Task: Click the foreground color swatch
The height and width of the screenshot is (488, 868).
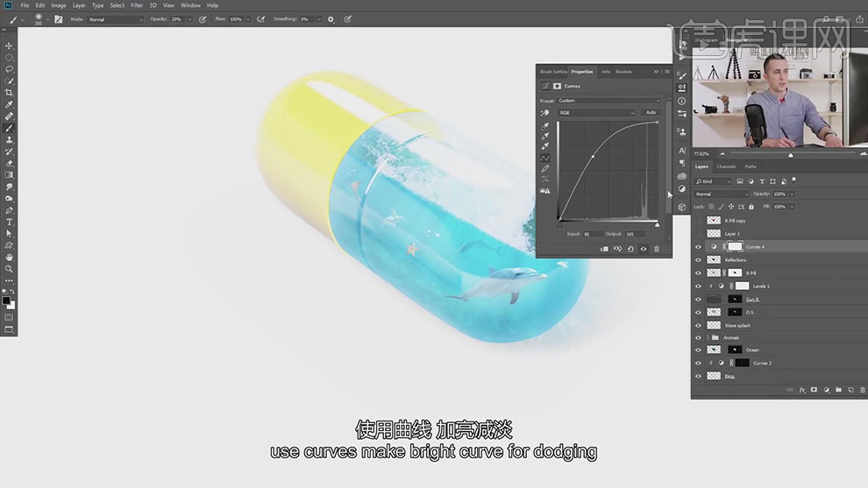Action: [6, 301]
